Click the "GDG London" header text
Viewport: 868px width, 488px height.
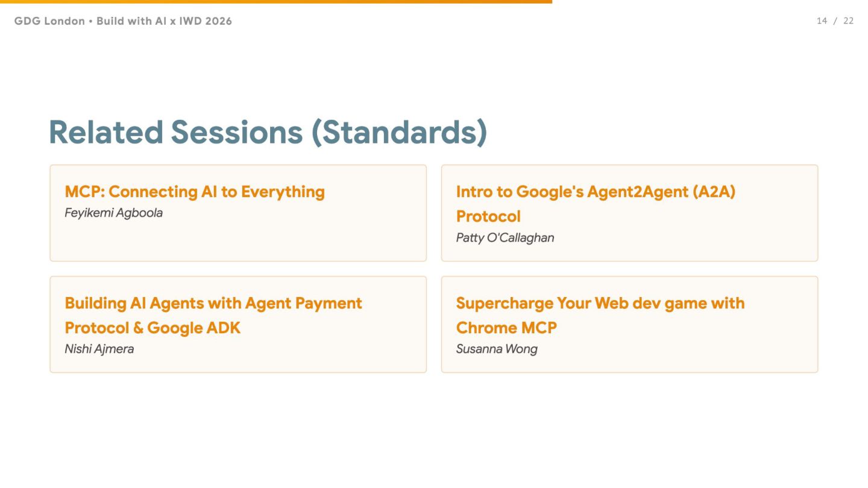(49, 21)
